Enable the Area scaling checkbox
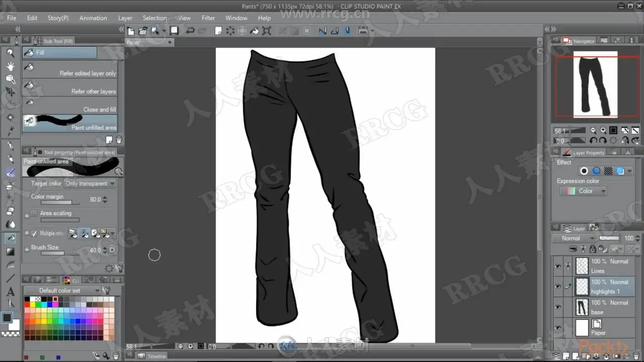Screen dimensions: 644x362 [x=34, y=213]
